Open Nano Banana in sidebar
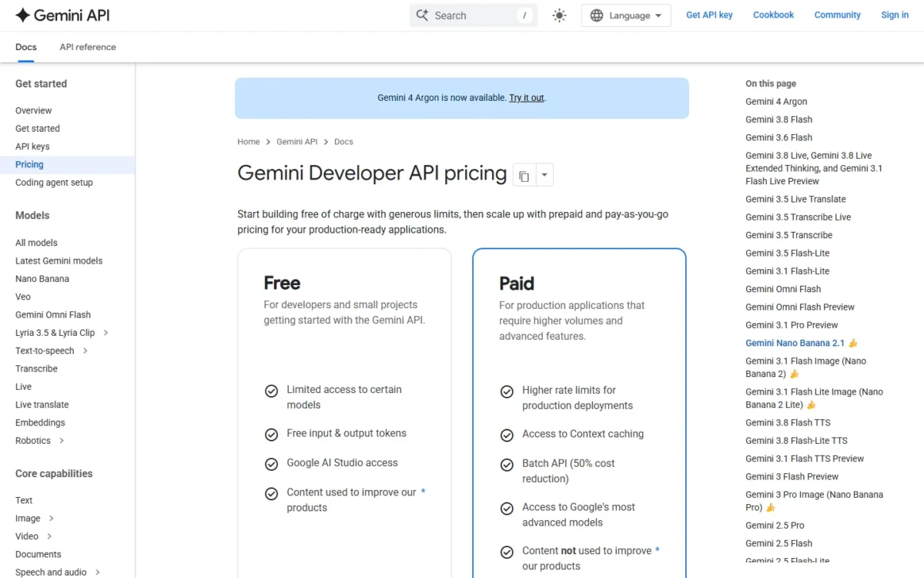Image resolution: width=924 pixels, height=578 pixels. (x=42, y=279)
